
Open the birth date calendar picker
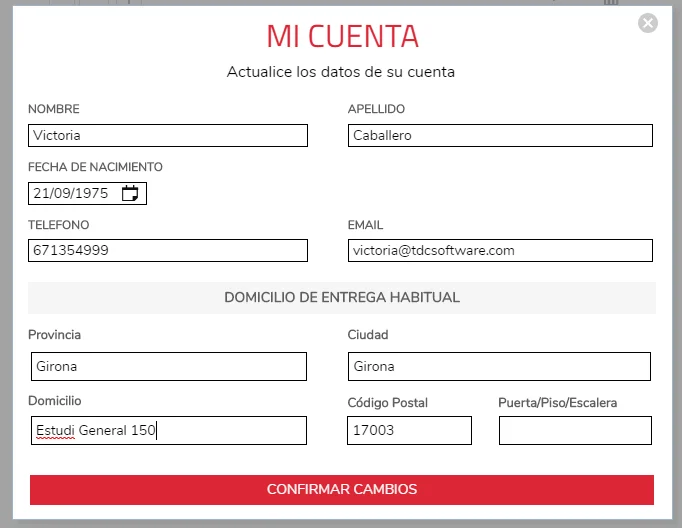click(x=130, y=194)
